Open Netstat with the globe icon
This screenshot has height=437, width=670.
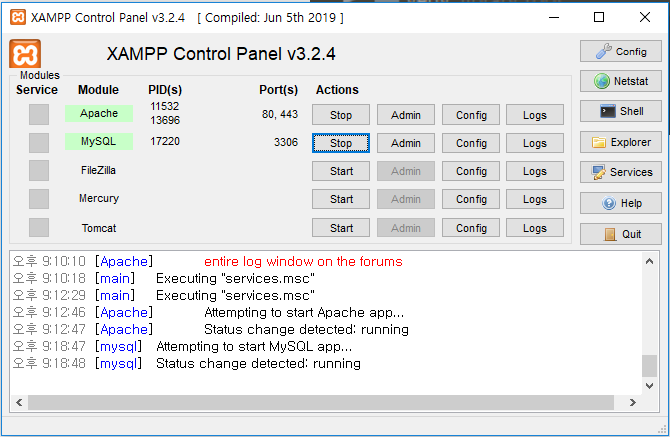620,81
